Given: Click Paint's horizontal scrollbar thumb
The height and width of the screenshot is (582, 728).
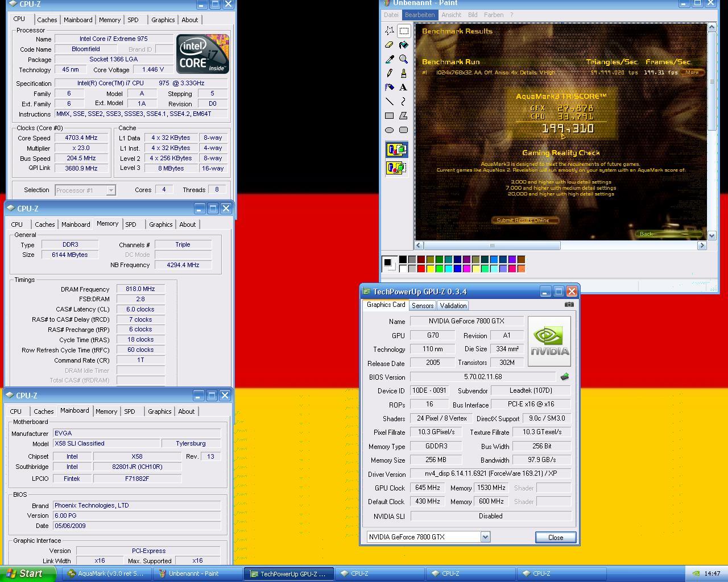Looking at the screenshot, I should pyautogui.click(x=493, y=246).
